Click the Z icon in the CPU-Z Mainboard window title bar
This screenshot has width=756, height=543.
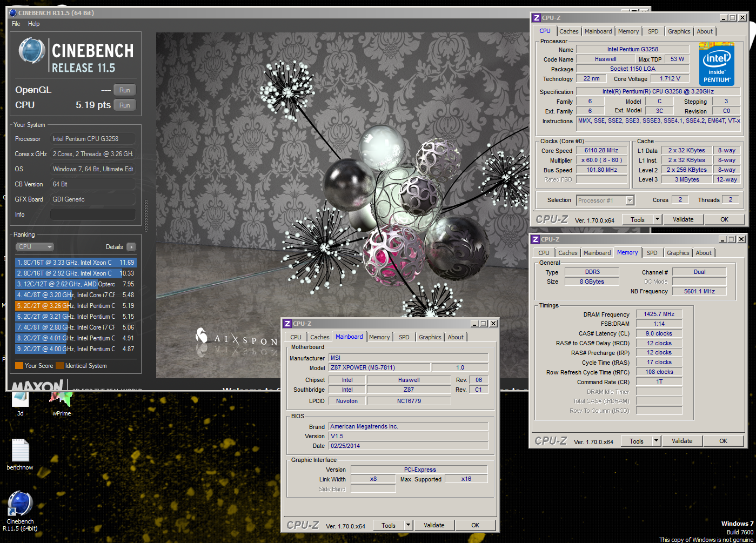[x=287, y=324]
